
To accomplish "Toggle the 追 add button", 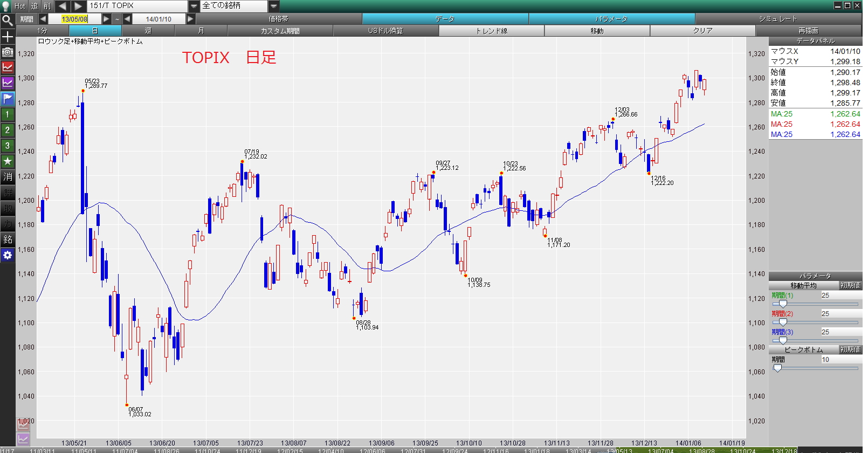I will 35,6.
